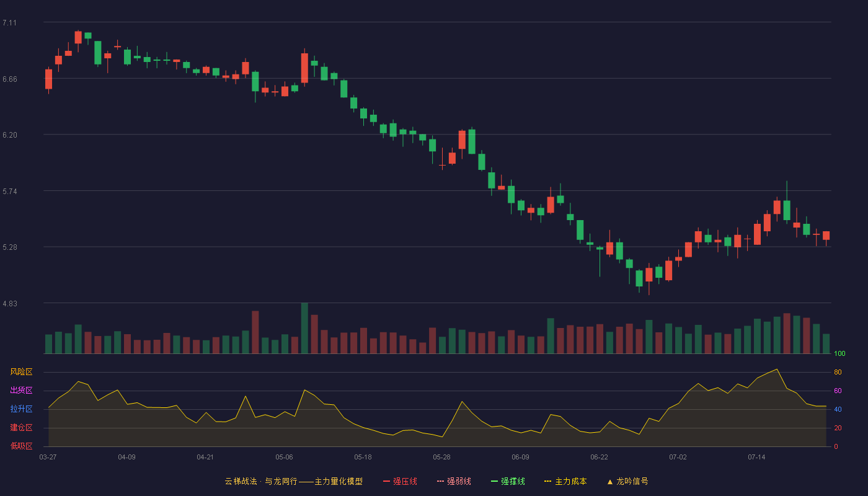The height and width of the screenshot is (496, 868).
Task: Click the 建仓区 axis label
Action: pos(21,428)
